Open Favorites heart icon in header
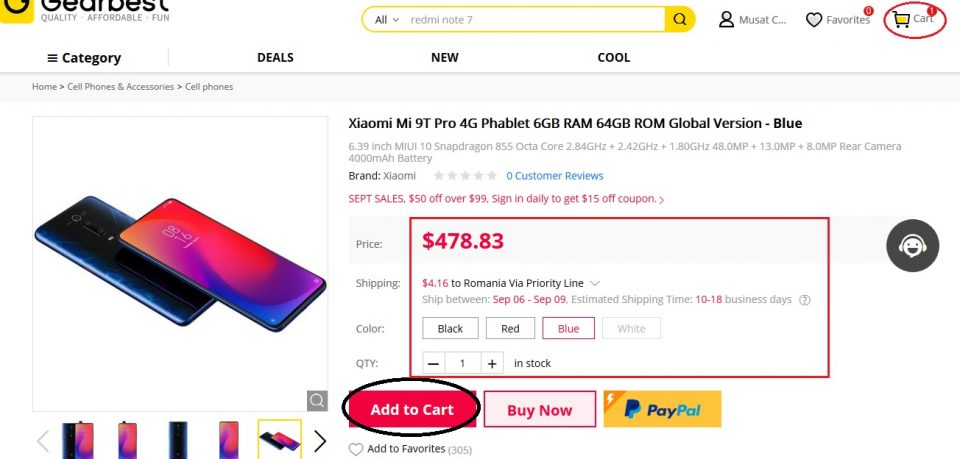The image size is (960, 459). 814,20
